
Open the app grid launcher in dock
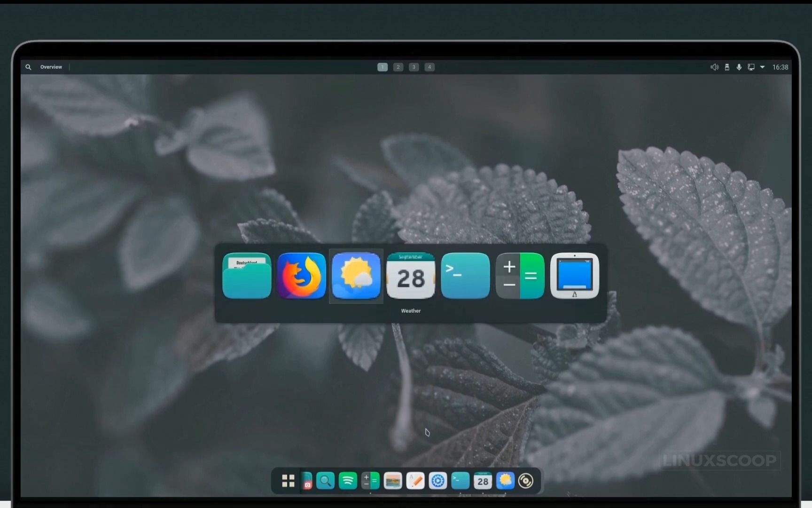point(288,481)
